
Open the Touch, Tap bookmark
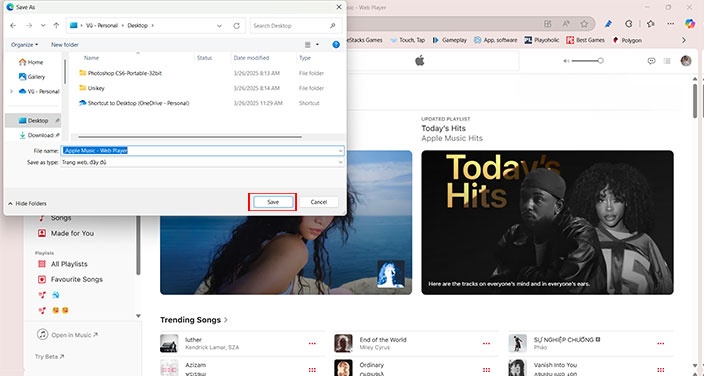pyautogui.click(x=407, y=40)
